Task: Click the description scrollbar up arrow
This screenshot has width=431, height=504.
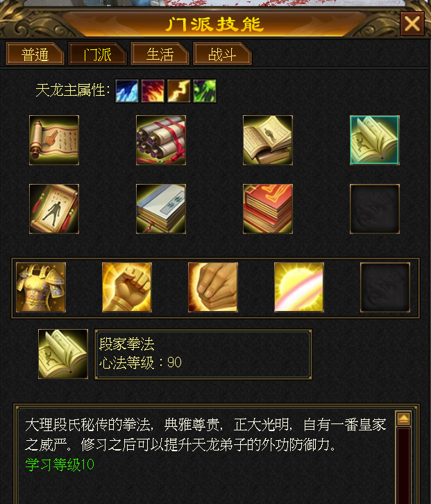Action: [x=403, y=419]
